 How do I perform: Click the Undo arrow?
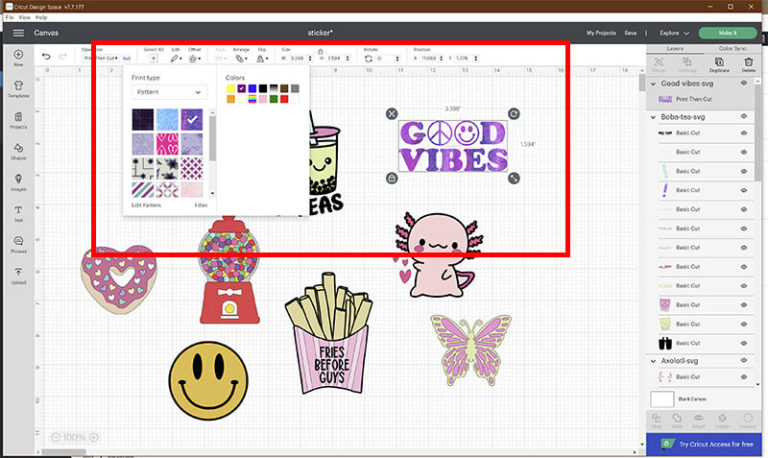click(x=46, y=56)
